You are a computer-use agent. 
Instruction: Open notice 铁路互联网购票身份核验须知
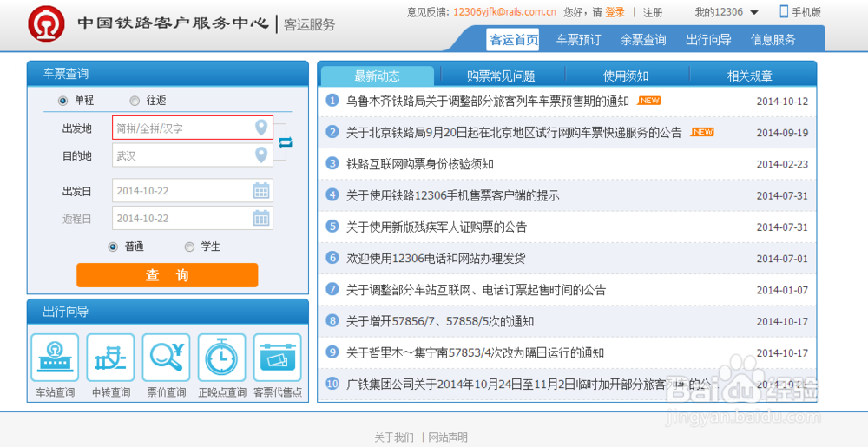[419, 164]
